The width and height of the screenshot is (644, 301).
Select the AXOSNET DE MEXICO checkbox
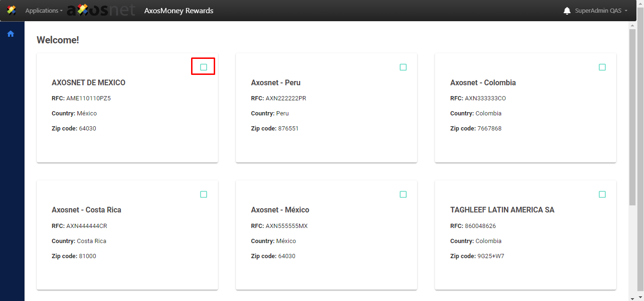pos(203,67)
